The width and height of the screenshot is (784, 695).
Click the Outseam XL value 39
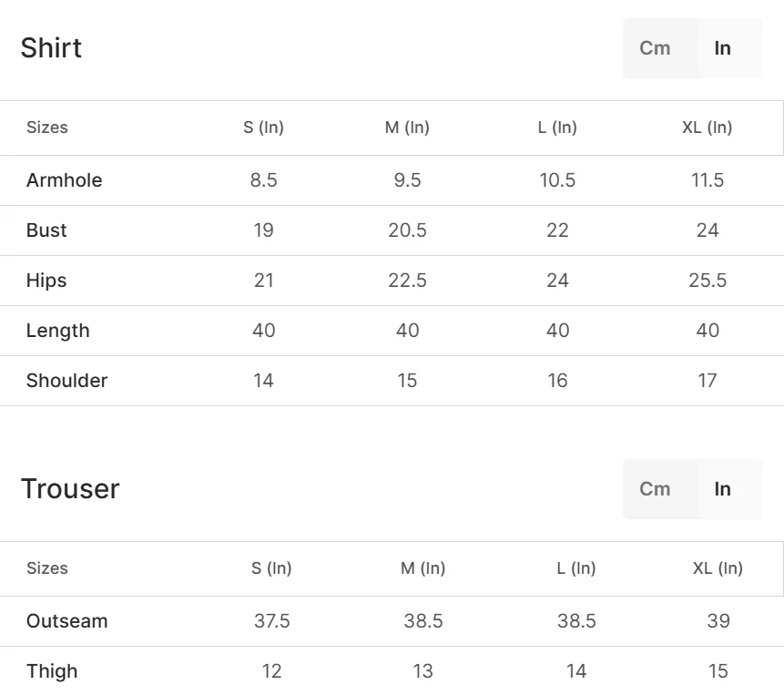[718, 621]
